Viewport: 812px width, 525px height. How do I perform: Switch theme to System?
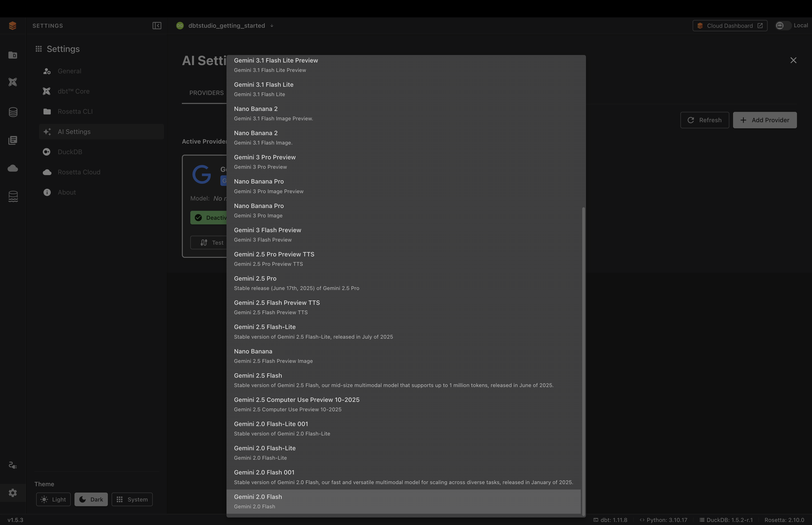[x=132, y=499]
